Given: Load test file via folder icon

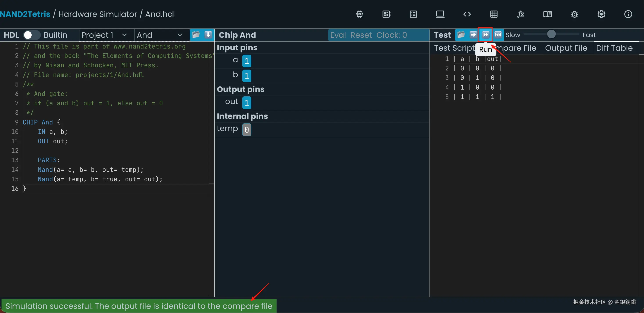Looking at the screenshot, I should [461, 35].
